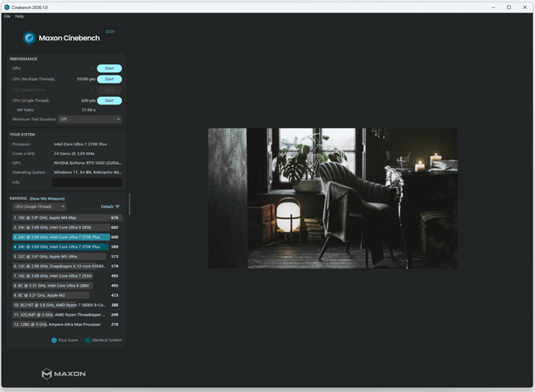The width and height of the screenshot is (535, 392).
Task: Open the Help menu
Action: [x=19, y=16]
